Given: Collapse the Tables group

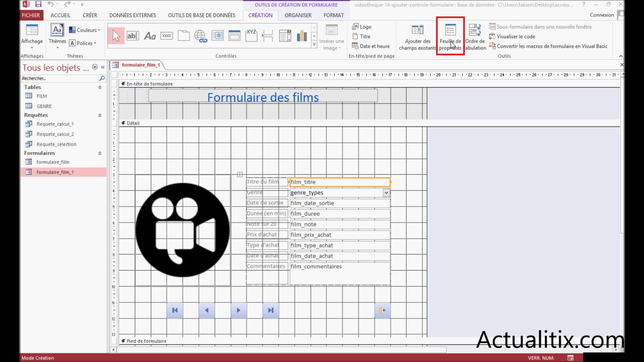Looking at the screenshot, I should coord(100,87).
